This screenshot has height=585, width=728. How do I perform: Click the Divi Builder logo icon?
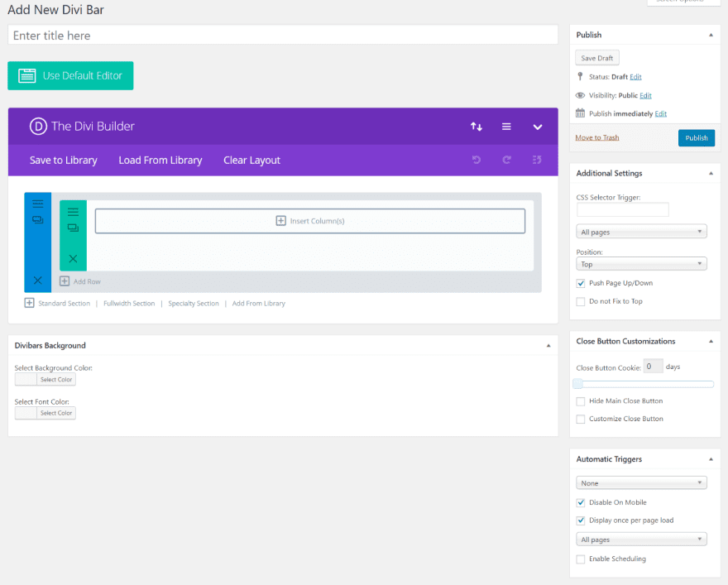tap(38, 127)
